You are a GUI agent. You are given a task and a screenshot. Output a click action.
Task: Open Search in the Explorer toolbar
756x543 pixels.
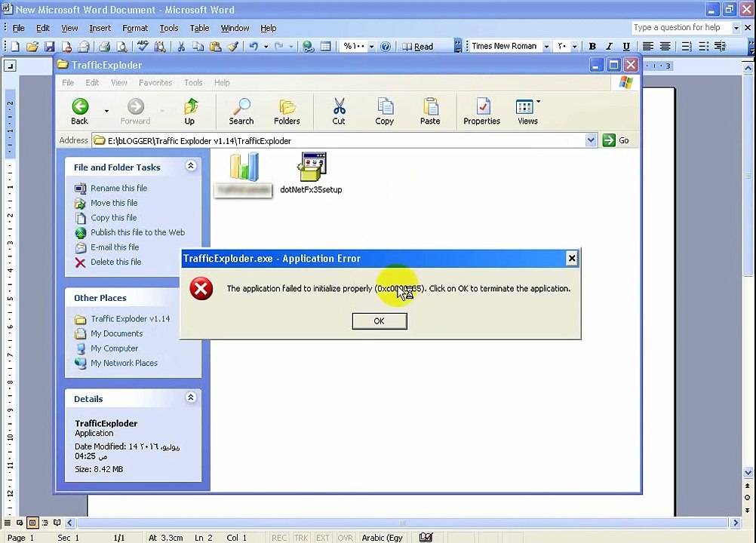[241, 112]
